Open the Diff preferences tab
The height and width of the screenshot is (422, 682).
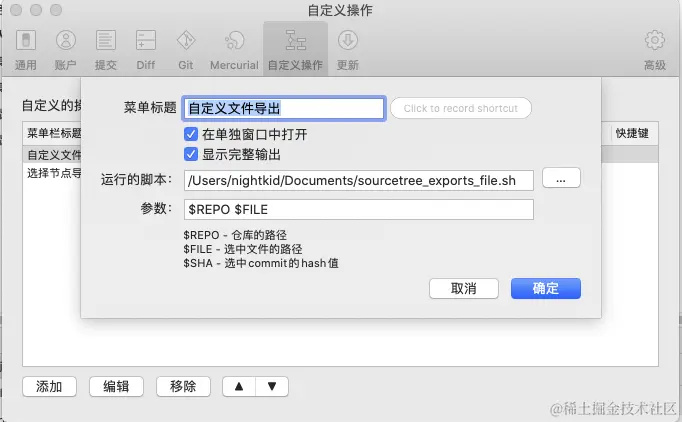(146, 50)
